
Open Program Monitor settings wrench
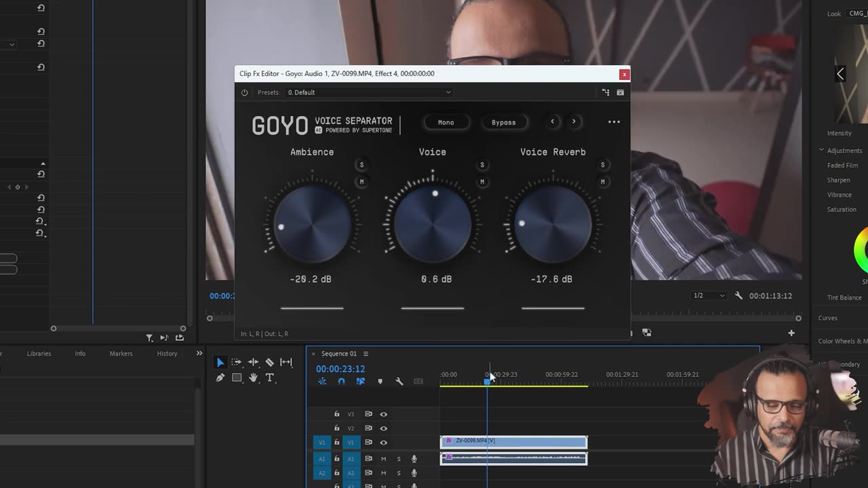[738, 296]
